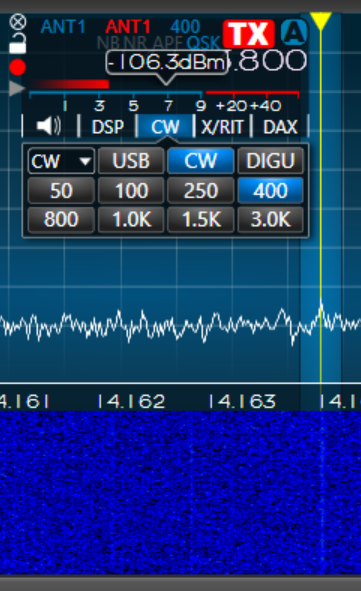Click the blue waterfall display

tap(180, 493)
